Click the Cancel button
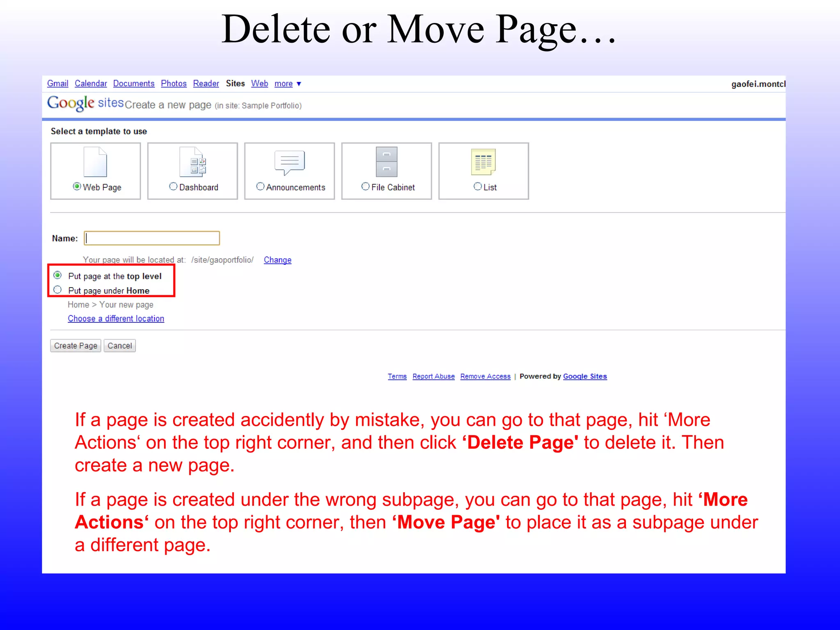Screen dimensions: 840x630 (x=119, y=346)
